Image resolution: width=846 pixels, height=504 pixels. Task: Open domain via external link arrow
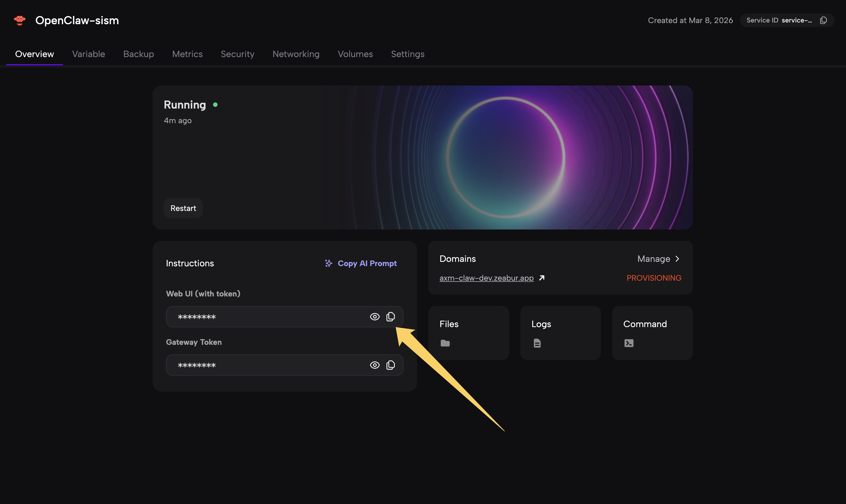coord(542,278)
